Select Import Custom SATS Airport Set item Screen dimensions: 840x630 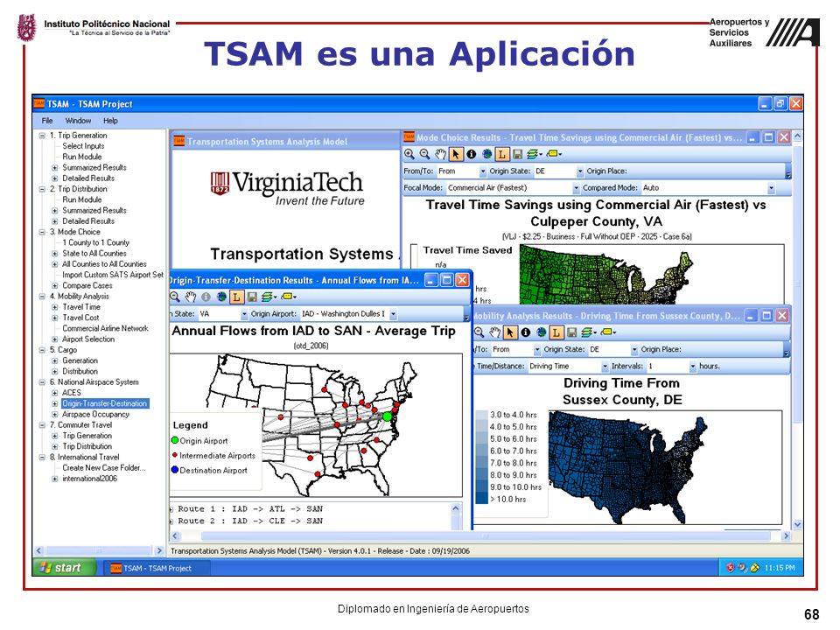113,275
